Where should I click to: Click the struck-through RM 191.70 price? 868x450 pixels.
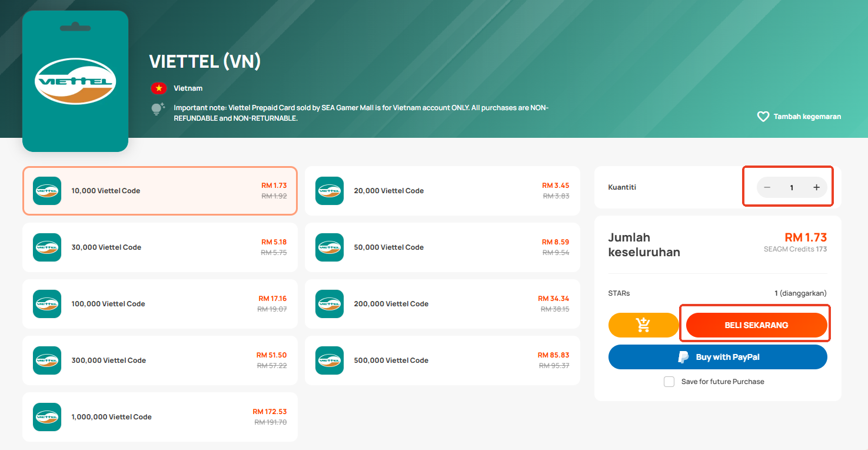click(x=271, y=422)
